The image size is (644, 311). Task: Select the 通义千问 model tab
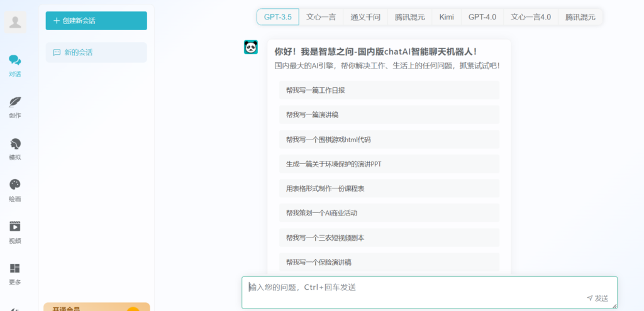click(365, 17)
